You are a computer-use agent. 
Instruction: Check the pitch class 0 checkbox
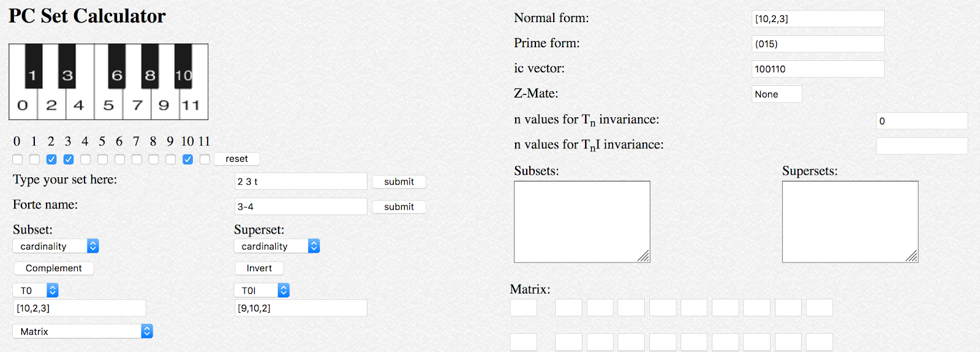18,159
